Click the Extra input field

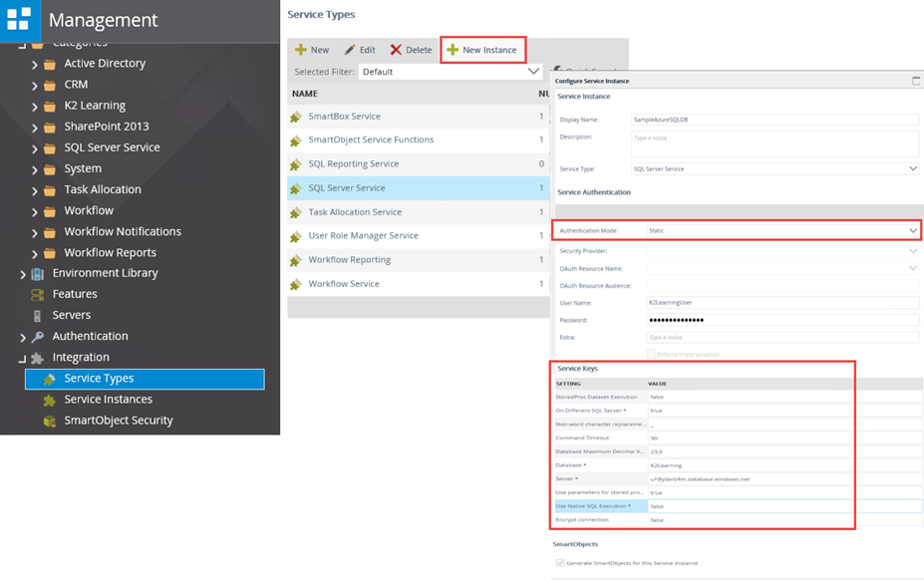click(782, 337)
